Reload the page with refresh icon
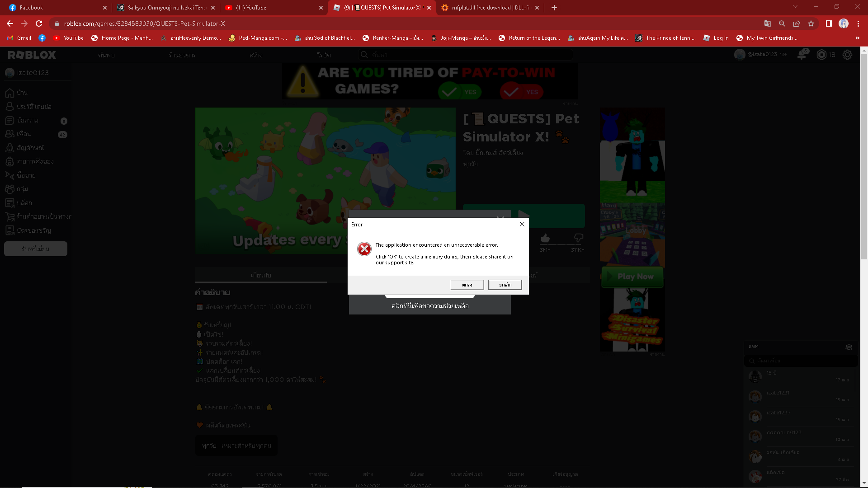868x488 pixels. [39, 23]
